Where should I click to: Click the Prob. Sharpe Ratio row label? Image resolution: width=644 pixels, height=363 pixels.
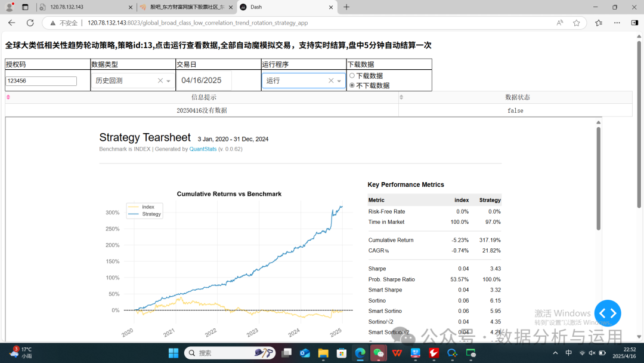tap(391, 279)
